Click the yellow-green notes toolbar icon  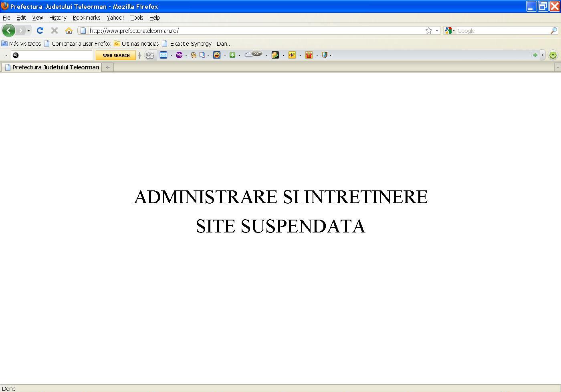pyautogui.click(x=275, y=55)
